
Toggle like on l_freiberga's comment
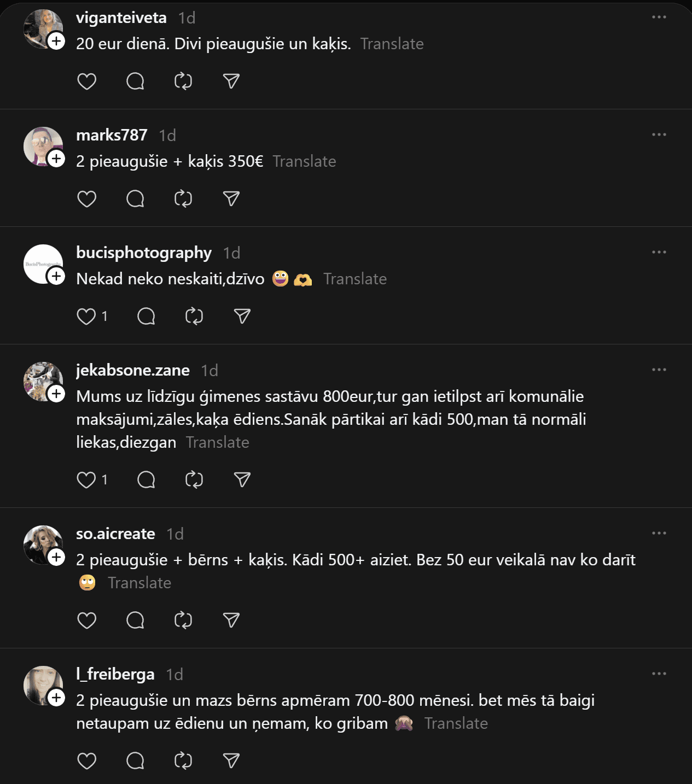pyautogui.click(x=86, y=761)
